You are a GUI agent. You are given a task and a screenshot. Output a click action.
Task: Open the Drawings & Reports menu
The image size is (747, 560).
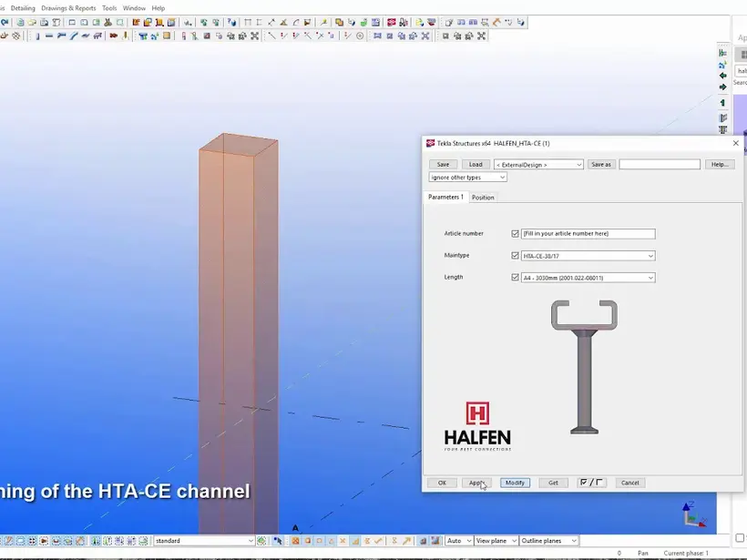[68, 8]
